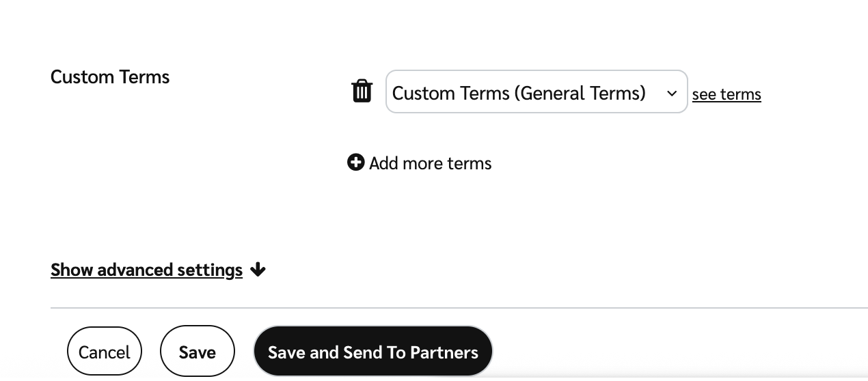Image resolution: width=868 pixels, height=381 pixels.
Task: View terms via the underlined link
Action: tap(726, 94)
